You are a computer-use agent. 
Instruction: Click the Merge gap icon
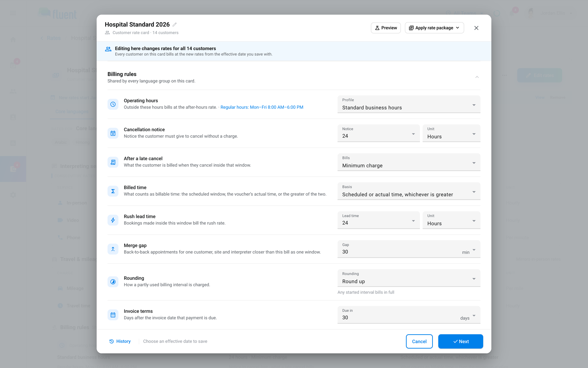(x=113, y=249)
